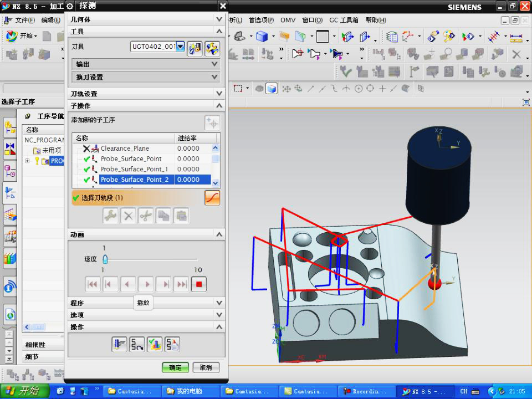Open the 文件(F) menu
The width and height of the screenshot is (532, 399).
[x=25, y=21]
